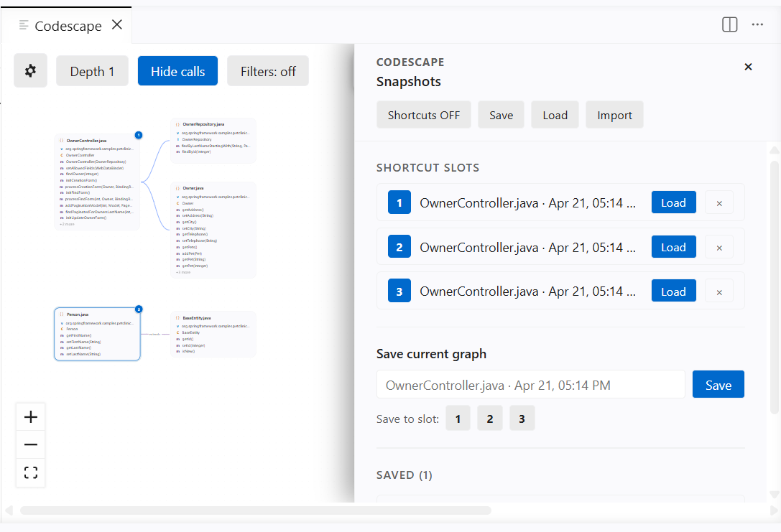The width and height of the screenshot is (781, 532).
Task: Click the slot 1 number badge
Action: 399,202
